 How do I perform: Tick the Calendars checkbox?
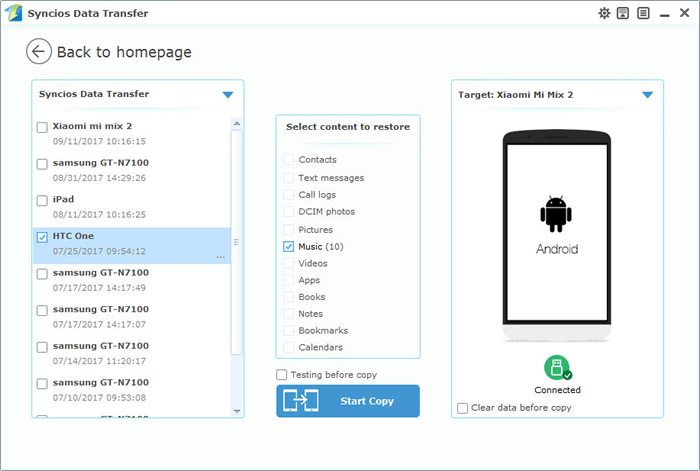pos(288,347)
